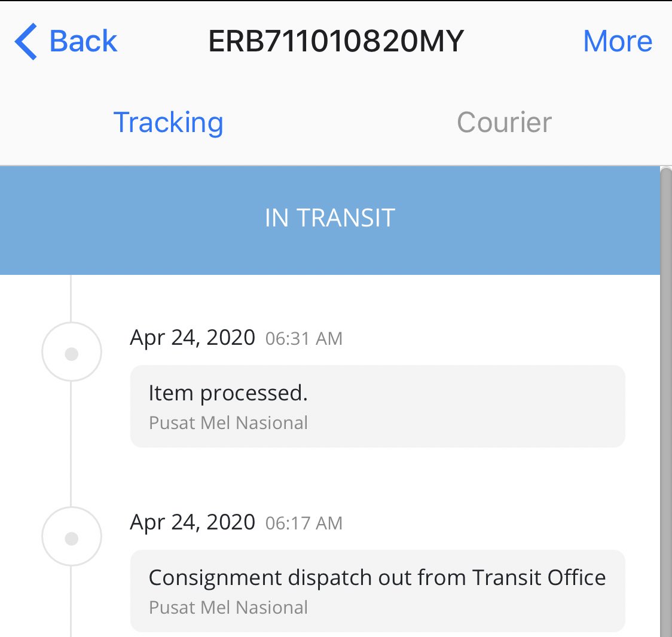Open the Item processed event card
The width and height of the screenshot is (672, 637).
[378, 406]
